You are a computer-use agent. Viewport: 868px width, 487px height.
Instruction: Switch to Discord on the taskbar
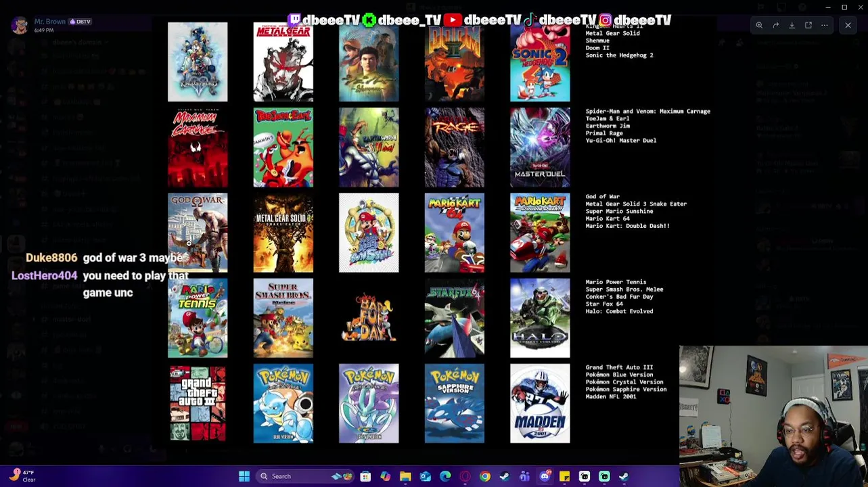pos(545,476)
